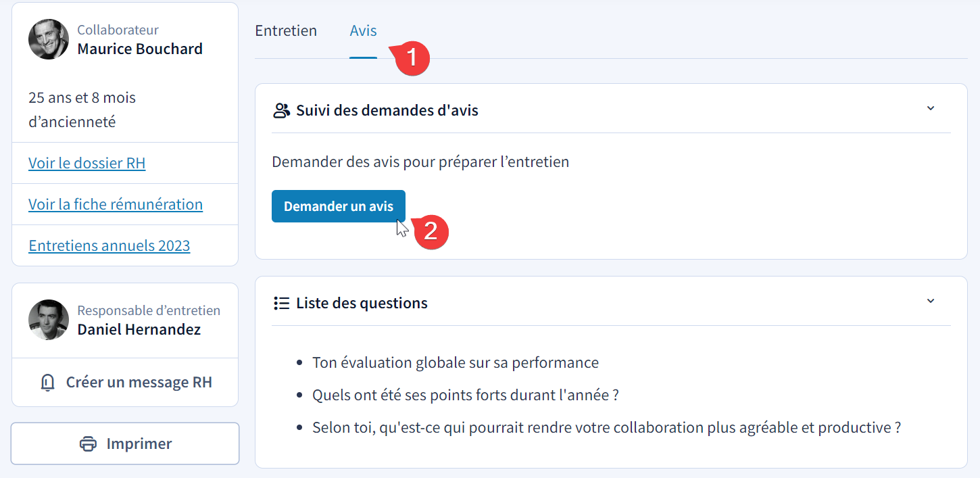Click the bell icon beside Créer un message RH
This screenshot has height=478, width=980.
(x=47, y=383)
